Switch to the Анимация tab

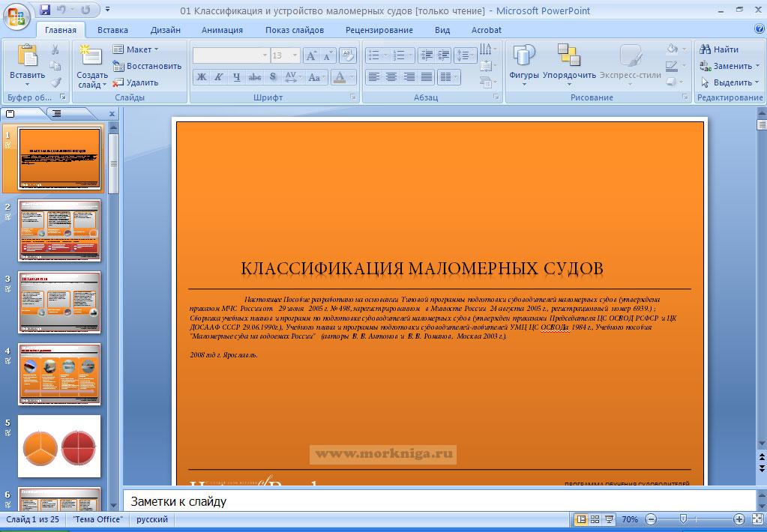[x=222, y=30]
